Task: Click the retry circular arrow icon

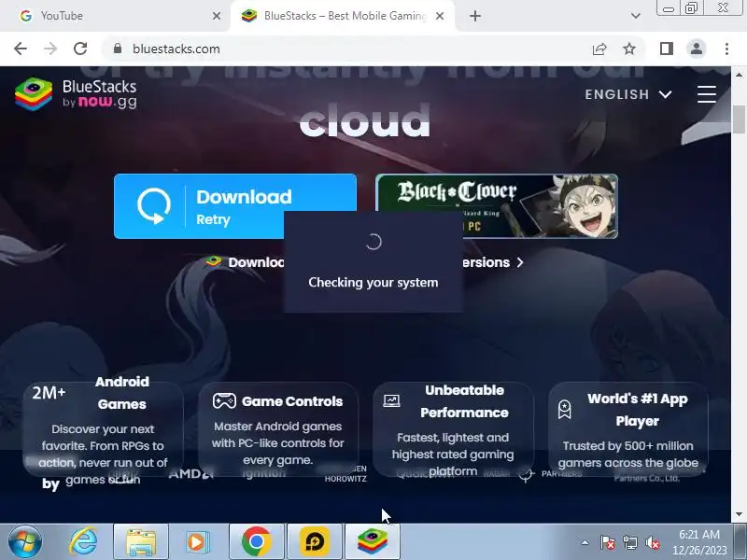Action: pos(154,205)
